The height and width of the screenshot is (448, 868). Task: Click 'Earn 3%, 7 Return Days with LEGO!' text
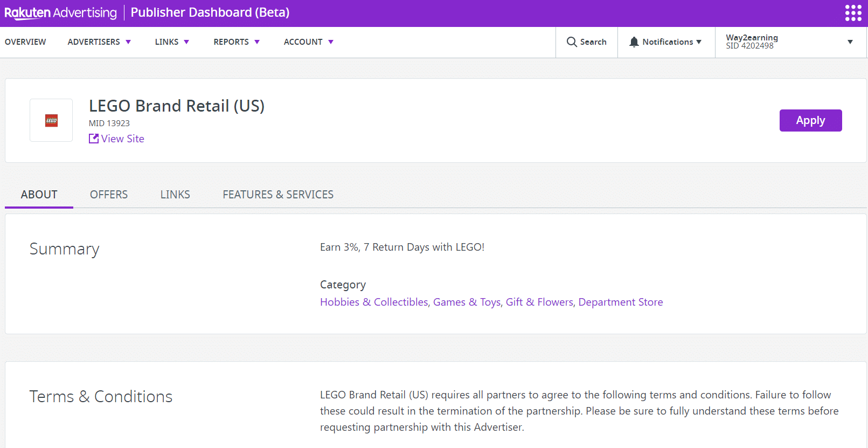click(402, 247)
